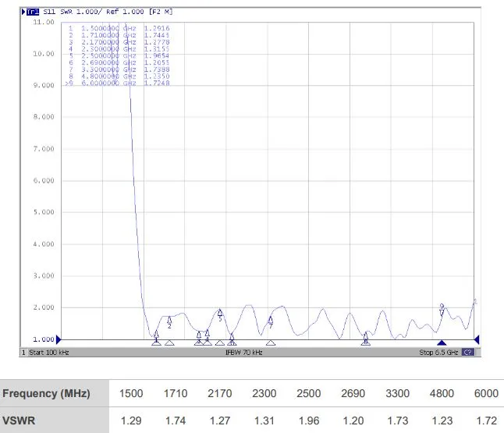
Task: Select marker 5 row in the marker list
Action: coord(119,55)
